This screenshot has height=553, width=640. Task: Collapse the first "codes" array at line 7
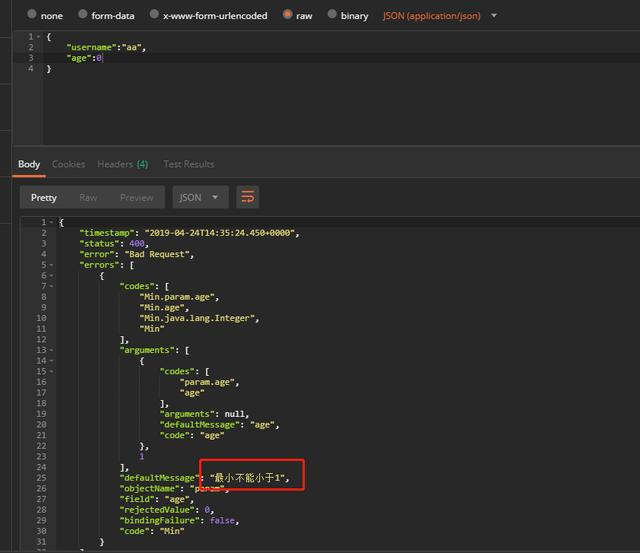pos(51,286)
